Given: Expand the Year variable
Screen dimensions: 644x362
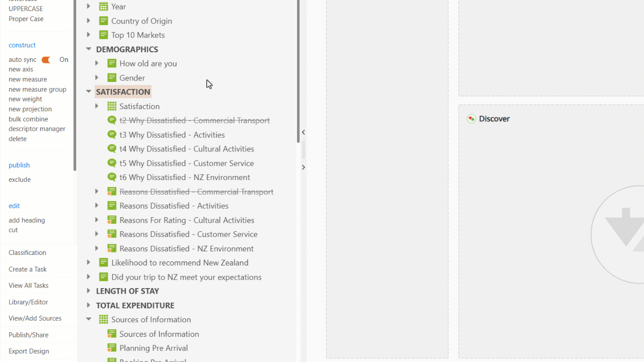Looking at the screenshot, I should pos(89,7).
